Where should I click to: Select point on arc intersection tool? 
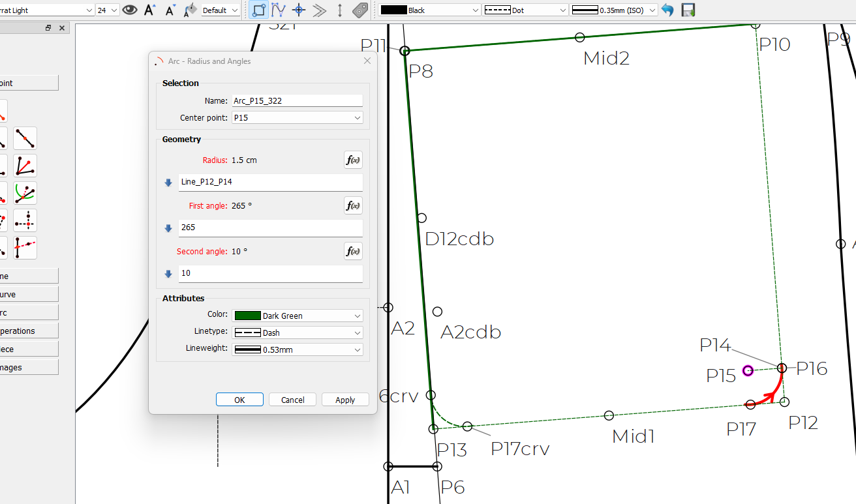(25, 193)
